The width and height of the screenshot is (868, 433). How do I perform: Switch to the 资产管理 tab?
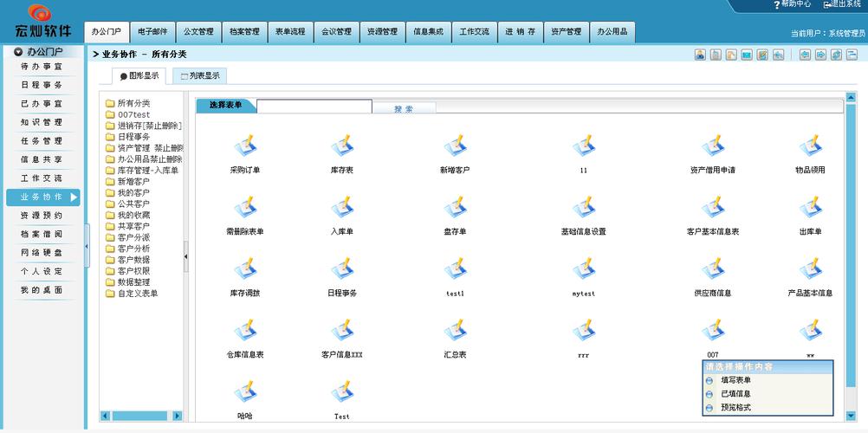tap(566, 31)
